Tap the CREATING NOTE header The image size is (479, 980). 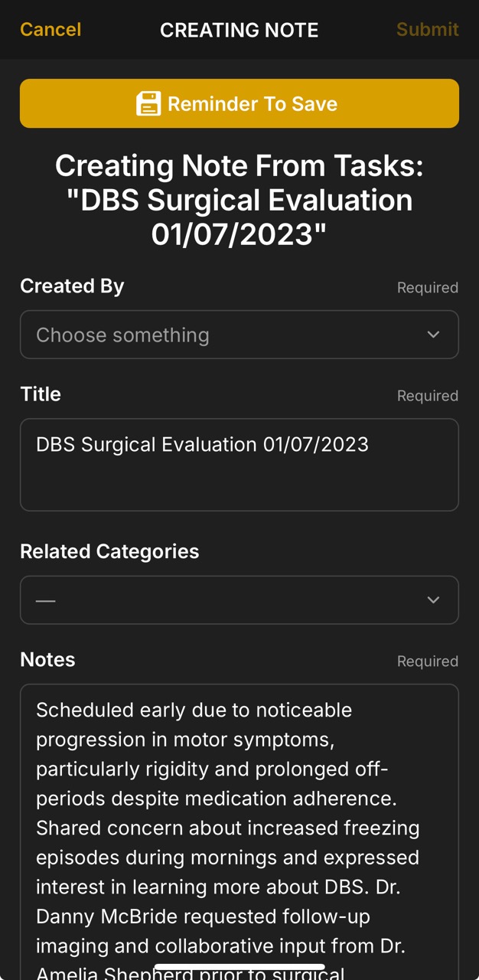(239, 30)
